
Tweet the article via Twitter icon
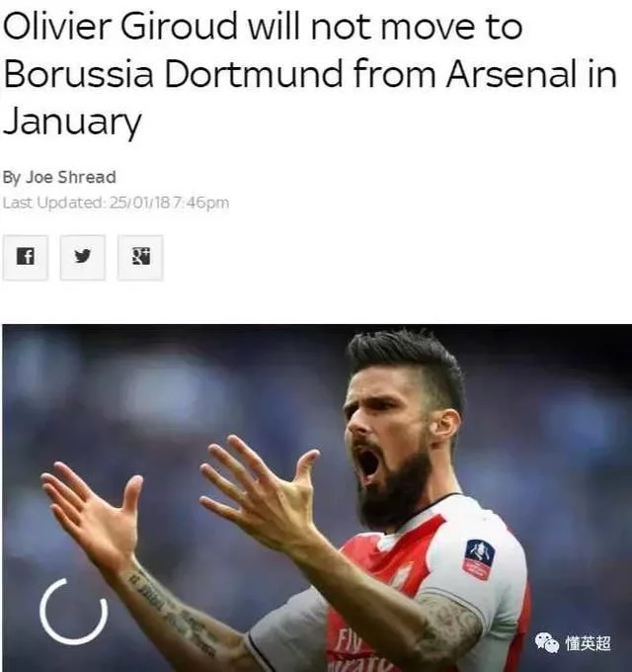point(83,257)
